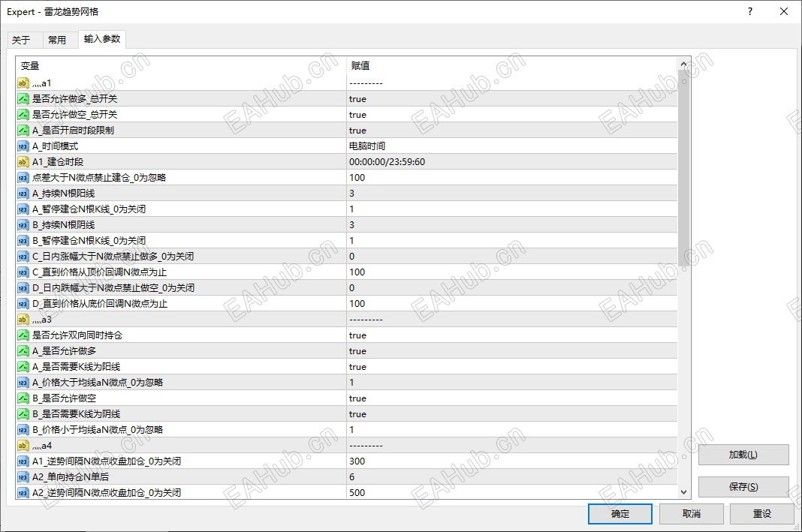The width and height of the screenshot is (802, 532).
Task: Click the scrollbar up arrow
Action: (x=684, y=64)
